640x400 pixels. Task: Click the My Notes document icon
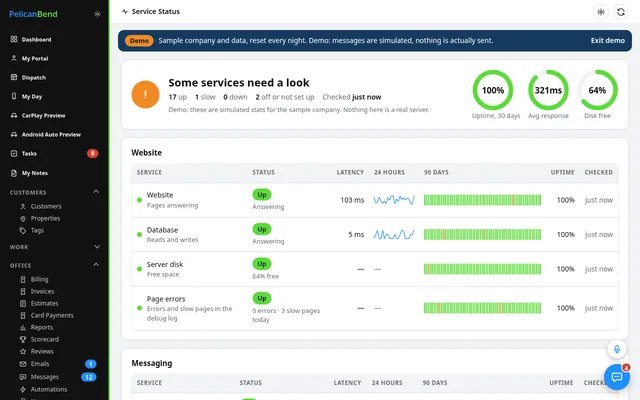(x=14, y=173)
